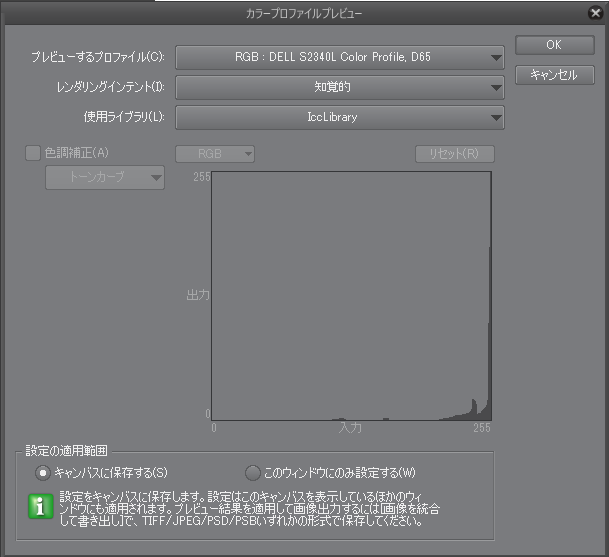Click the 出力 axis label
609x557 pixels.
[x=198, y=295]
